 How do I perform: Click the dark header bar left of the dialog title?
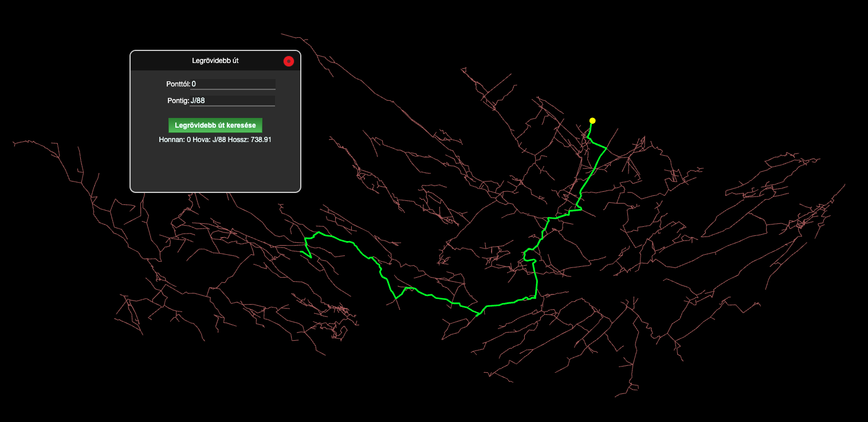tap(160, 61)
